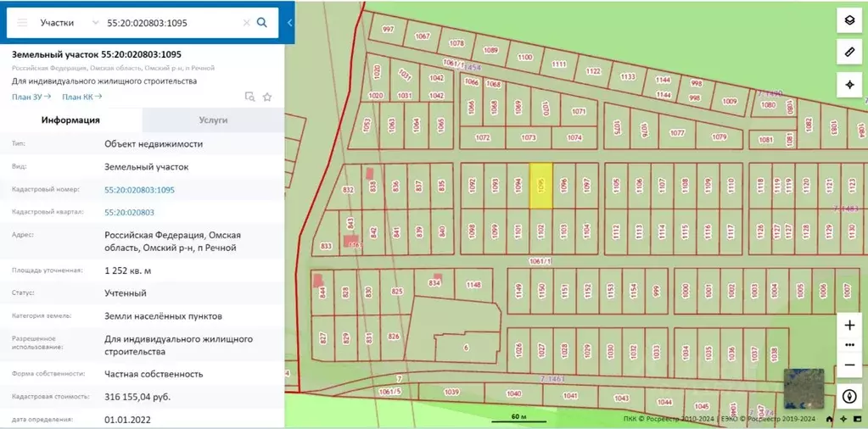This screenshot has height=429, width=868.
Task: Reset map orientation with compass button
Action: (x=849, y=397)
